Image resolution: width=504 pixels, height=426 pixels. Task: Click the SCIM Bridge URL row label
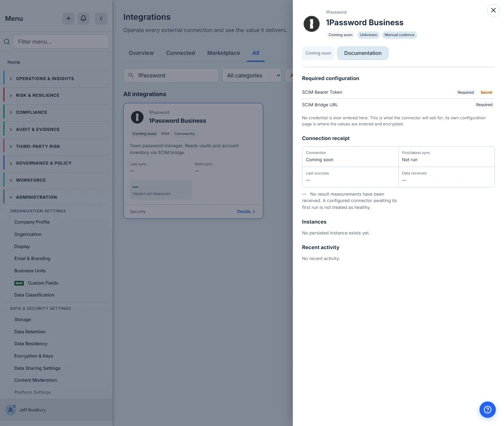pyautogui.click(x=320, y=105)
